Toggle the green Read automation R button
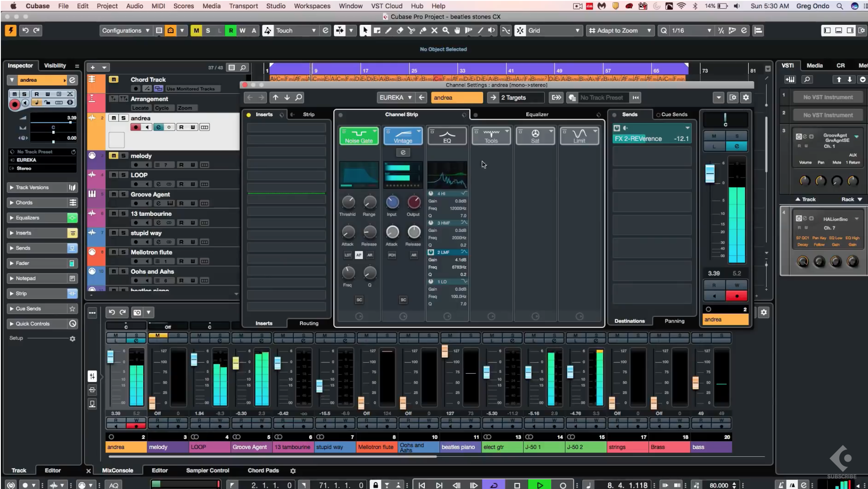The height and width of the screenshot is (489, 868). 231,30
